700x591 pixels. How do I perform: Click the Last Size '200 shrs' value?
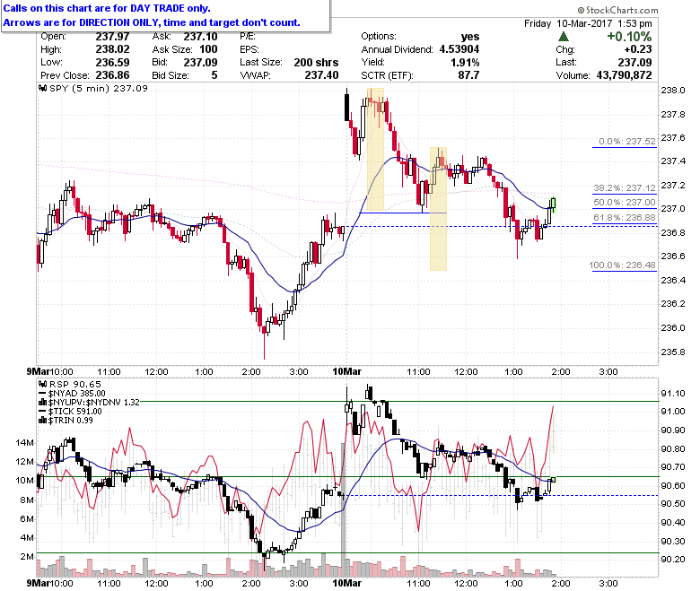click(x=316, y=62)
